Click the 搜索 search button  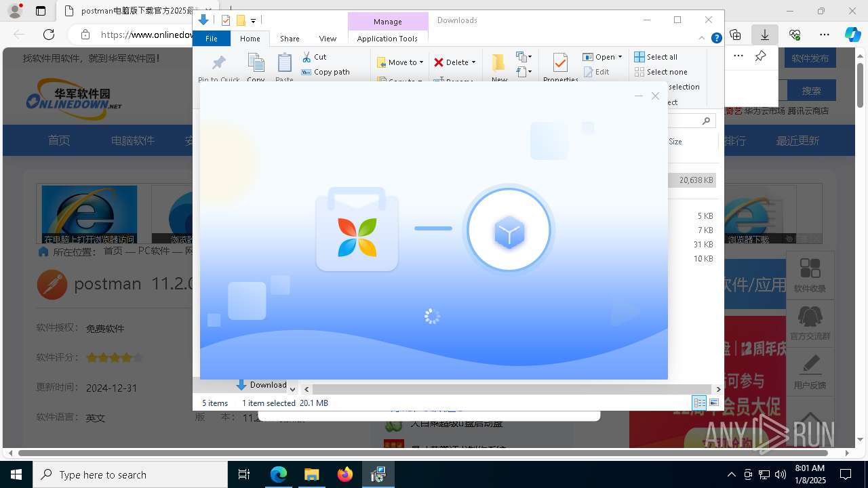pyautogui.click(x=812, y=90)
